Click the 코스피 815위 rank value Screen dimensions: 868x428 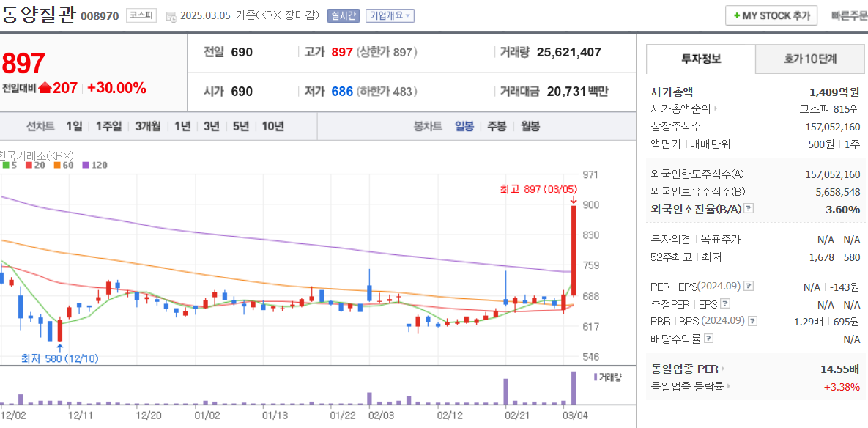(830, 109)
